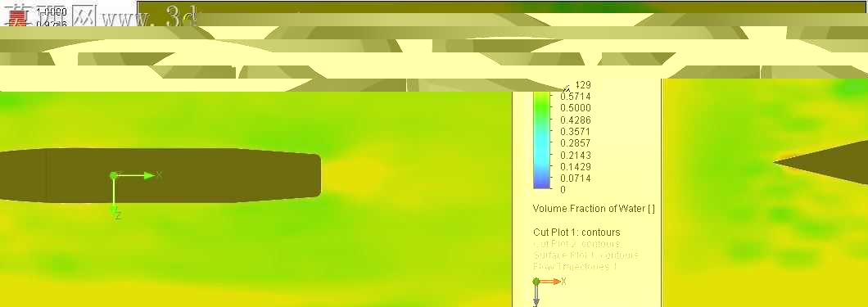Click legend value 0.5000
This screenshot has height=307, width=868.
pos(575,108)
